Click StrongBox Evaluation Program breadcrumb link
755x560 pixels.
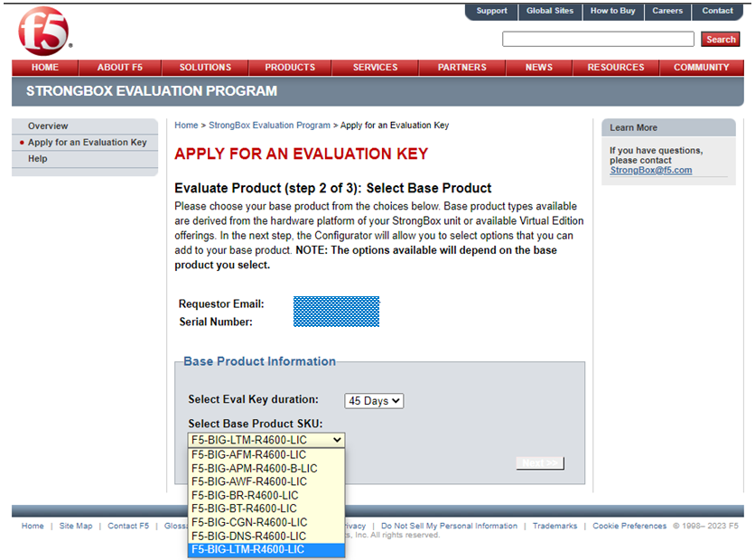coord(269,126)
